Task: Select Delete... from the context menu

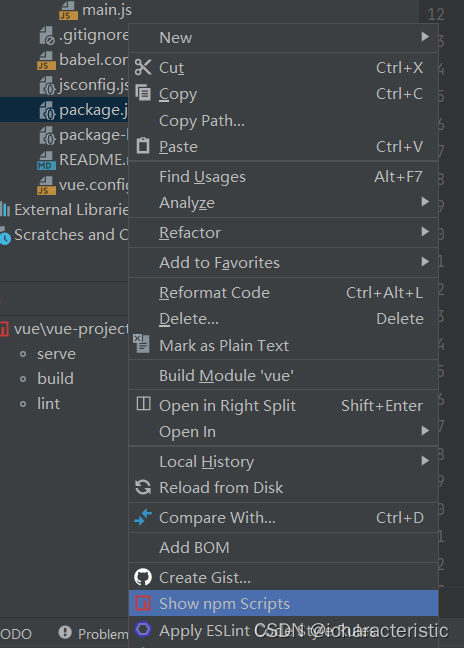Action: tap(283, 319)
